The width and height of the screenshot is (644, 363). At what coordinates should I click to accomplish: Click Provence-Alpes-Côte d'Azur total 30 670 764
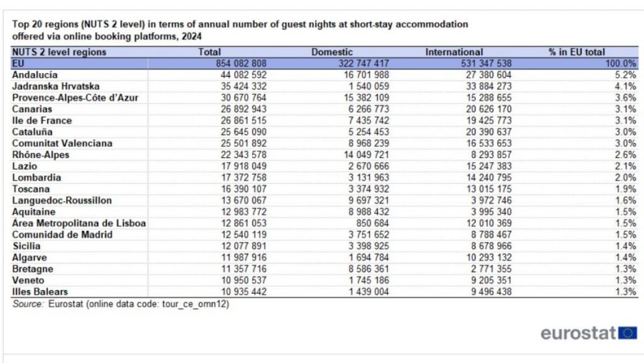[x=243, y=98]
